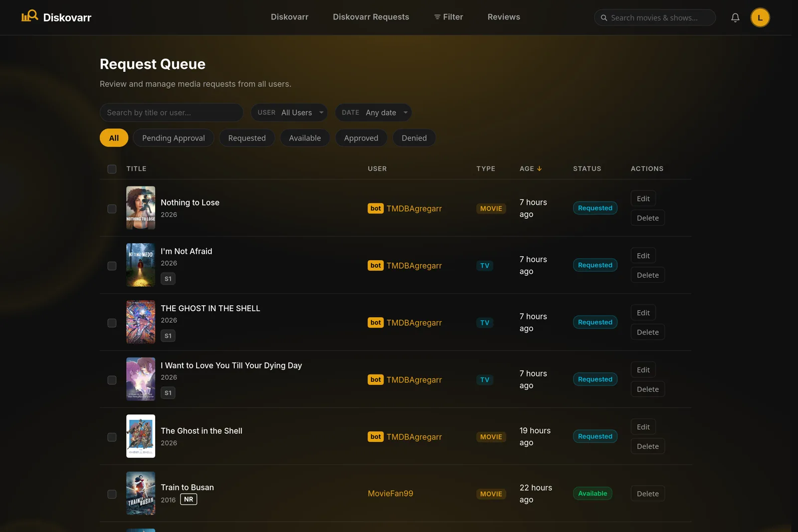798x532 pixels.
Task: Edit THE GHOST IN THE SHELL TV request
Action: tap(643, 313)
